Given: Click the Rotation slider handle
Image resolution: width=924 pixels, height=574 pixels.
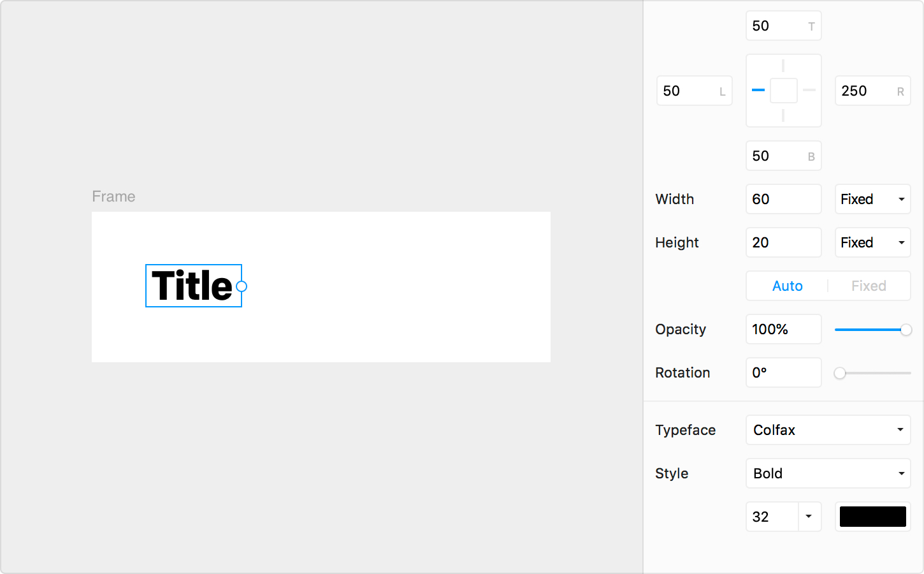Looking at the screenshot, I should click(840, 373).
